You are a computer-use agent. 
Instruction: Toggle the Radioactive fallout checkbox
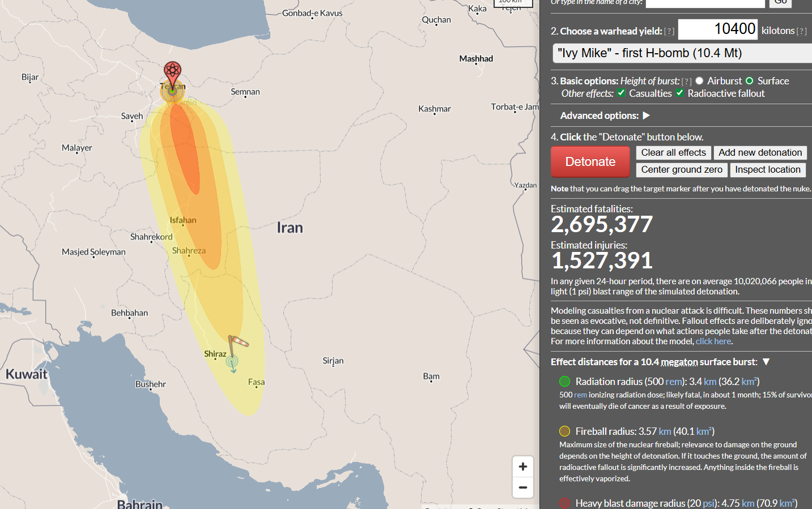(x=679, y=93)
